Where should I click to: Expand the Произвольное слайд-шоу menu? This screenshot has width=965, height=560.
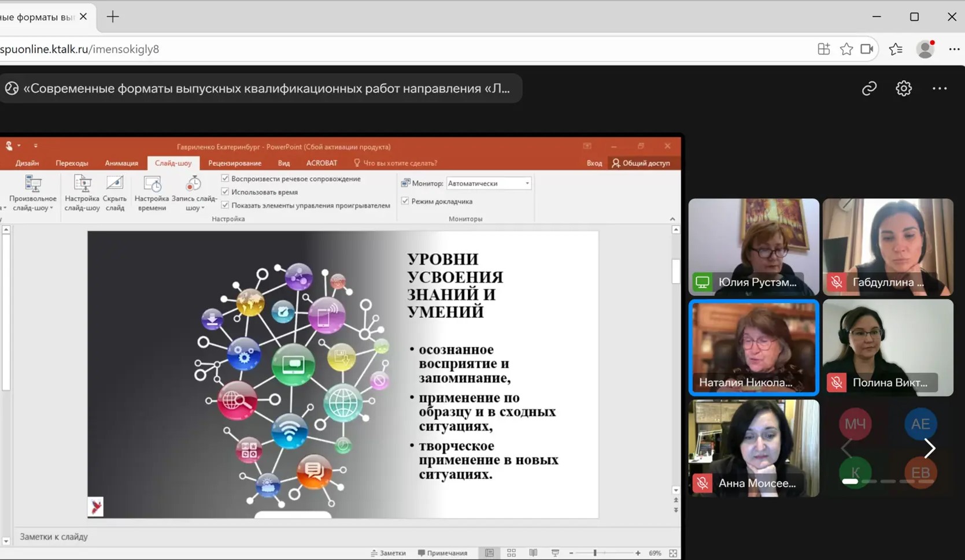[x=32, y=203]
